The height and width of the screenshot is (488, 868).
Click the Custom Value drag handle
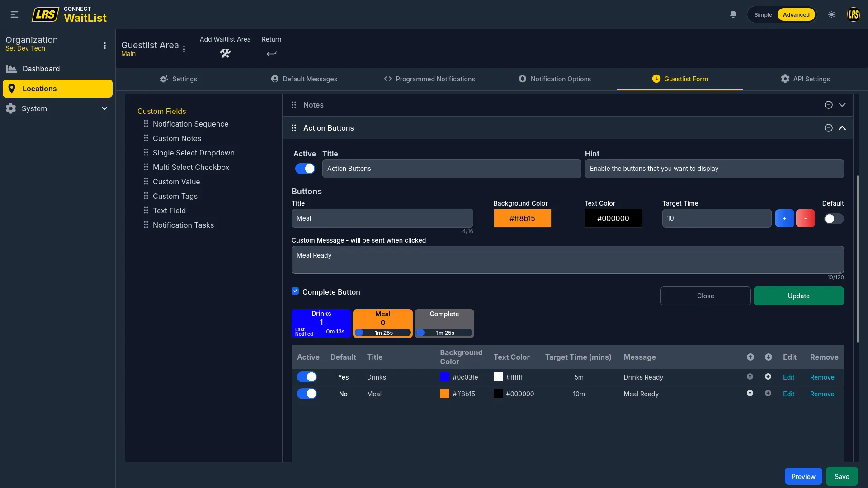[146, 181]
